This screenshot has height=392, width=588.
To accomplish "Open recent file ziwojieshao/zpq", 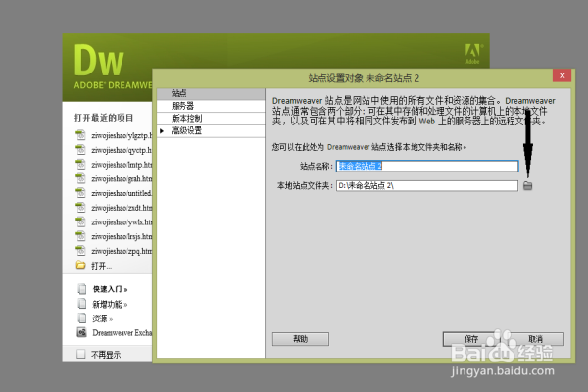I will tap(122, 251).
